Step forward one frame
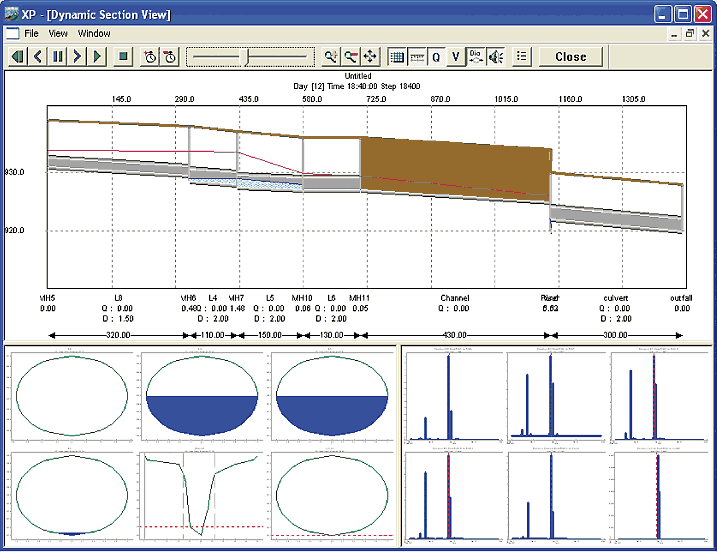 (x=77, y=57)
